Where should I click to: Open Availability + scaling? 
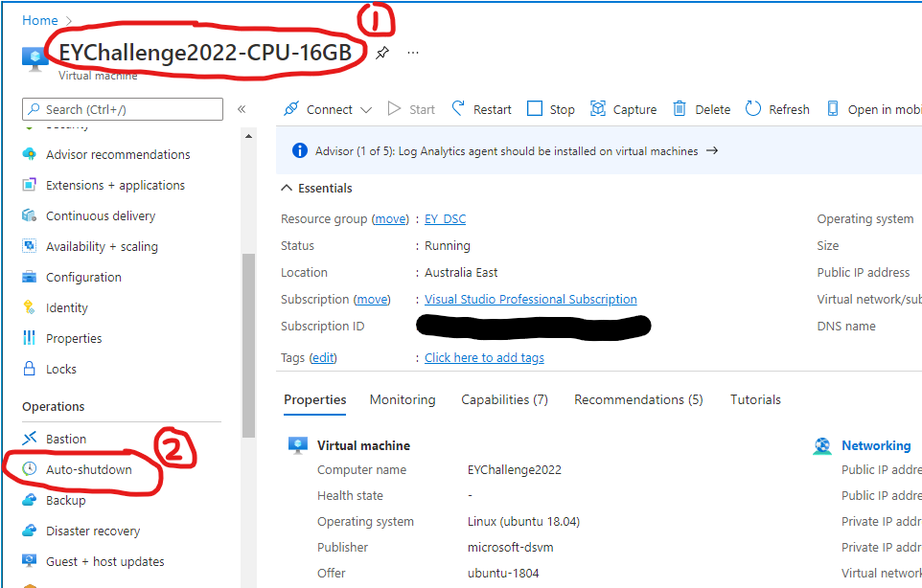[102, 246]
